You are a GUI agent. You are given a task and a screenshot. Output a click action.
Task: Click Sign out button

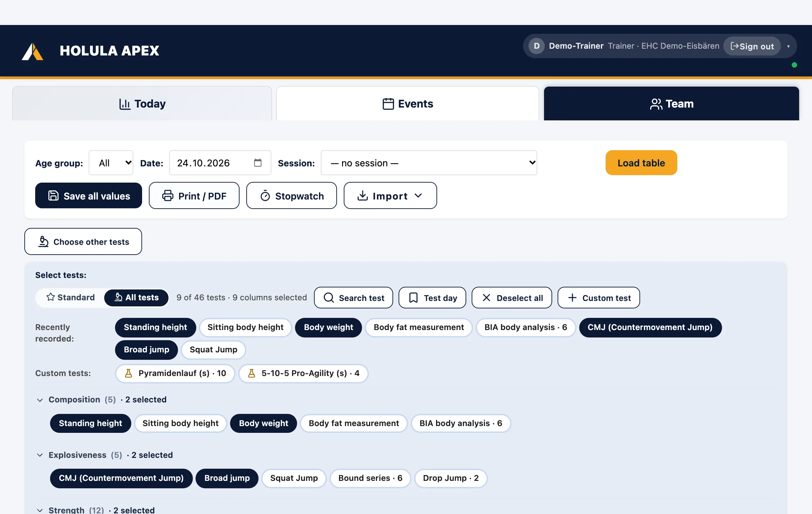752,46
